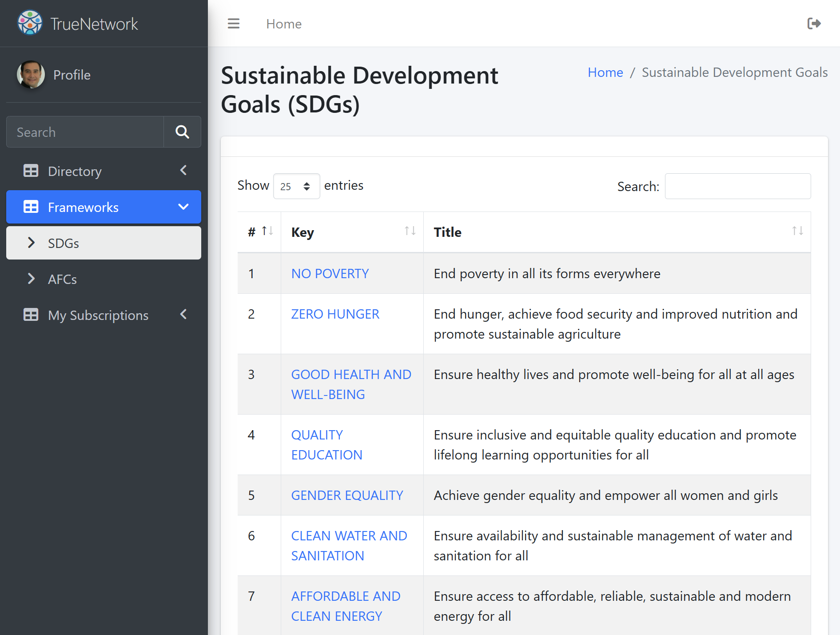
Task: Click the Directory grid icon
Action: point(31,171)
